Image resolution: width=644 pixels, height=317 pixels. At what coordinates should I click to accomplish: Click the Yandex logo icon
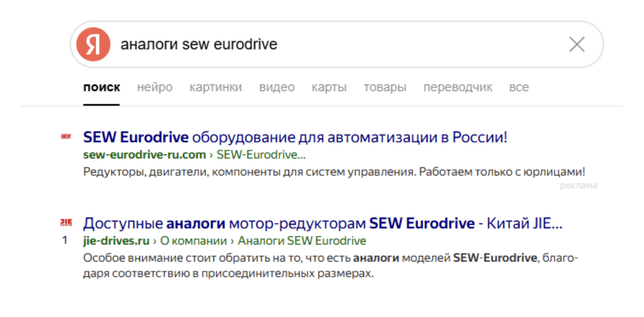pyautogui.click(x=93, y=45)
